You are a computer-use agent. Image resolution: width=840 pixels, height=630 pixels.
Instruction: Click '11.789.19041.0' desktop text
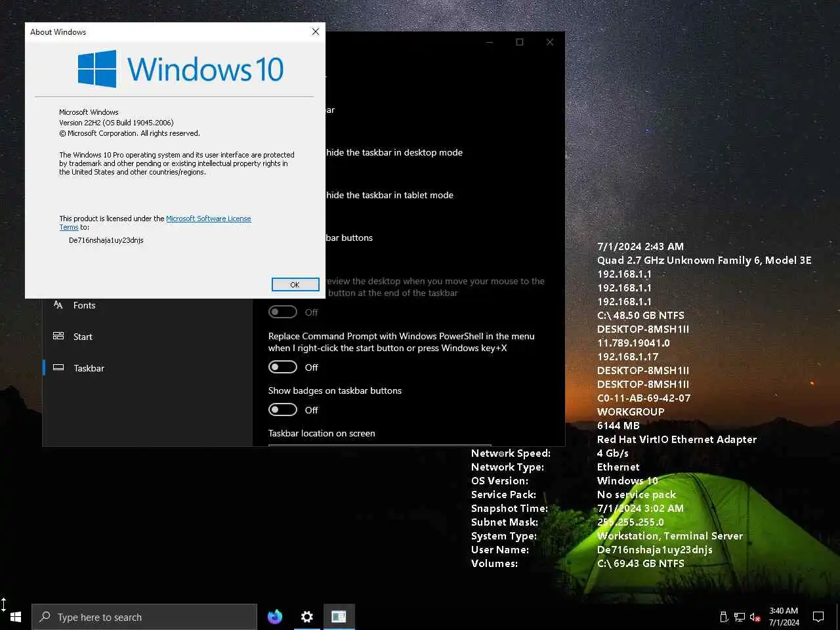pyautogui.click(x=633, y=343)
